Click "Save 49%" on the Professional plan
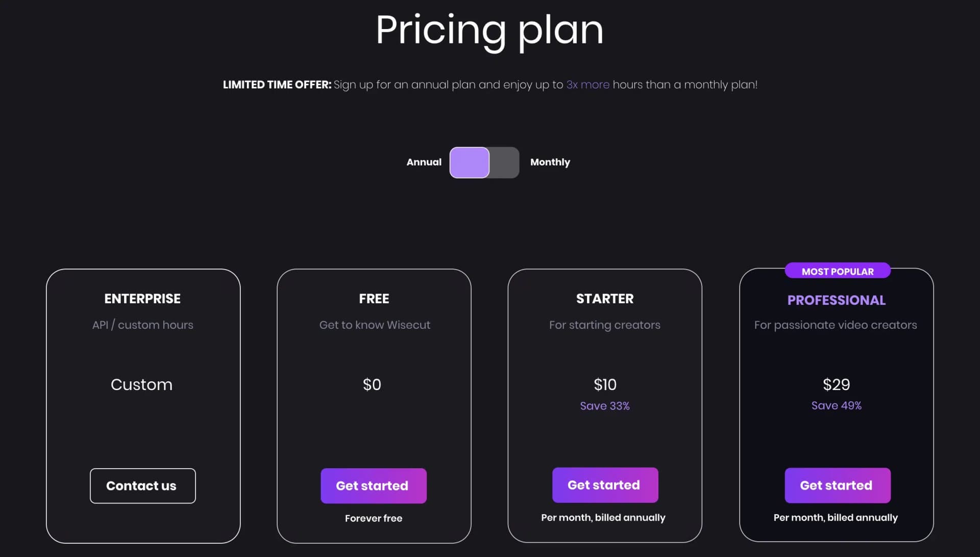Screen dimensions: 980x557 (836, 405)
